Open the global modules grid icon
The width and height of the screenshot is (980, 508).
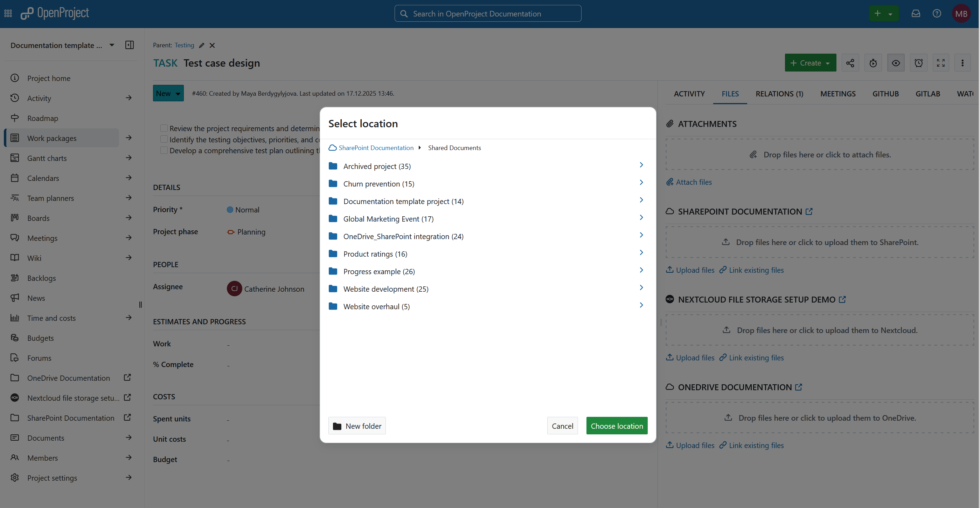coord(8,14)
